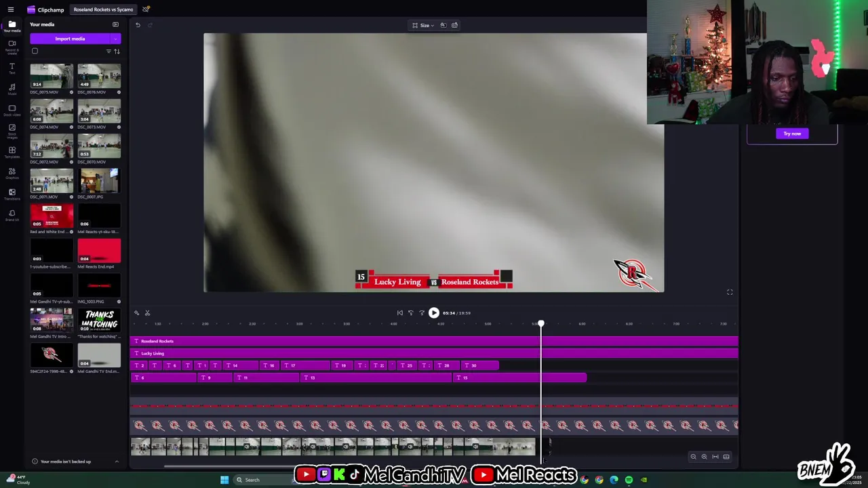Open the Stock images sidebar tab
This screenshot has height=488, width=868.
click(x=12, y=130)
